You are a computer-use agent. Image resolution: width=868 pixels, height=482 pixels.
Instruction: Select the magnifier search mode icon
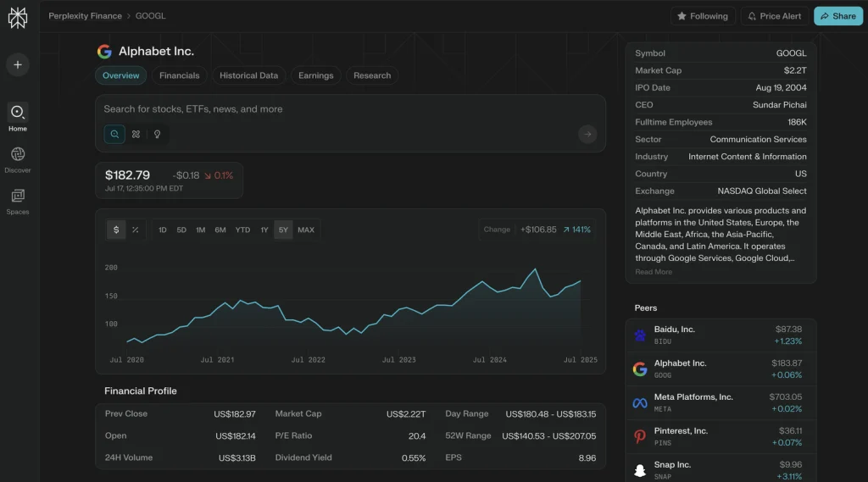[x=114, y=134]
